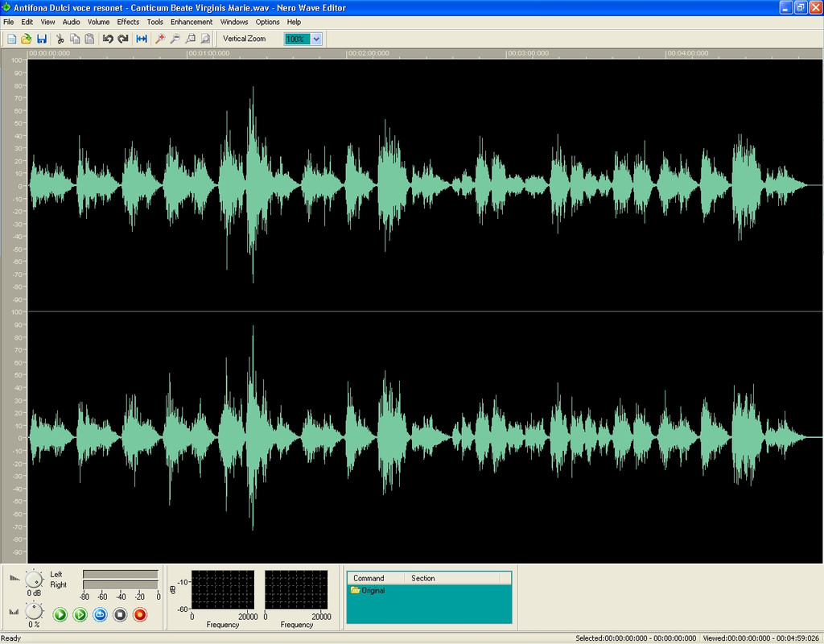Redo the last undone edit

pos(123,39)
